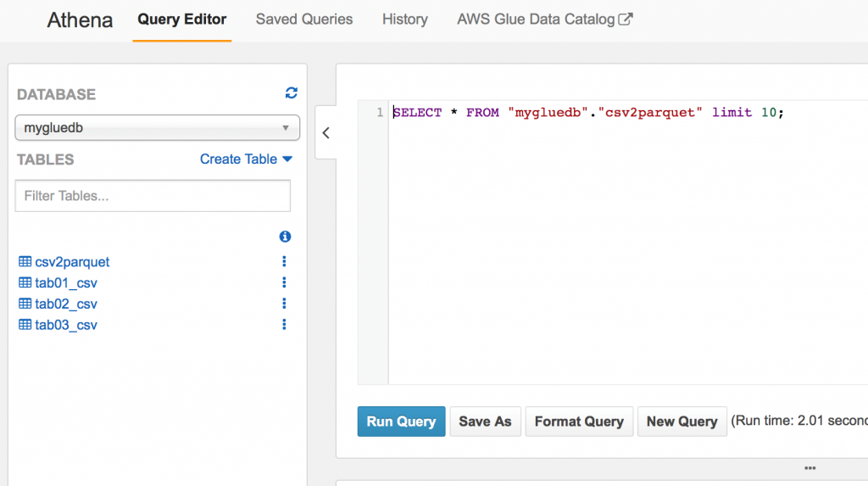Click the tab02_csv table grid icon
The image size is (868, 486).
click(x=25, y=303)
